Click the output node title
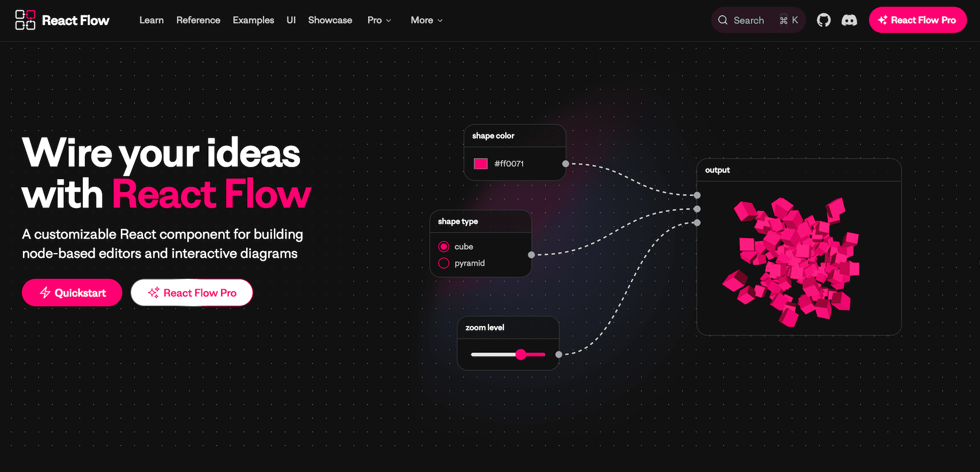The width and height of the screenshot is (980, 472). (717, 170)
